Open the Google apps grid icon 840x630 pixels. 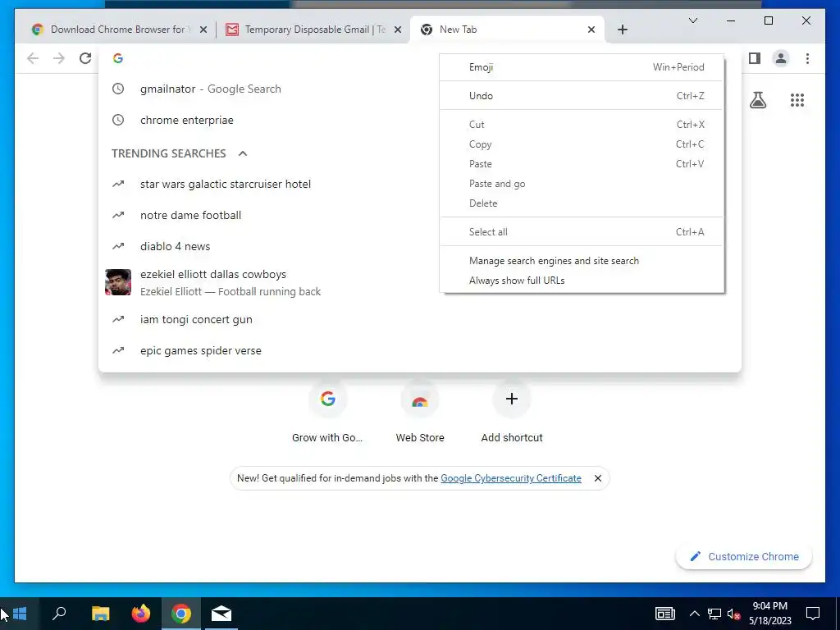coord(797,100)
